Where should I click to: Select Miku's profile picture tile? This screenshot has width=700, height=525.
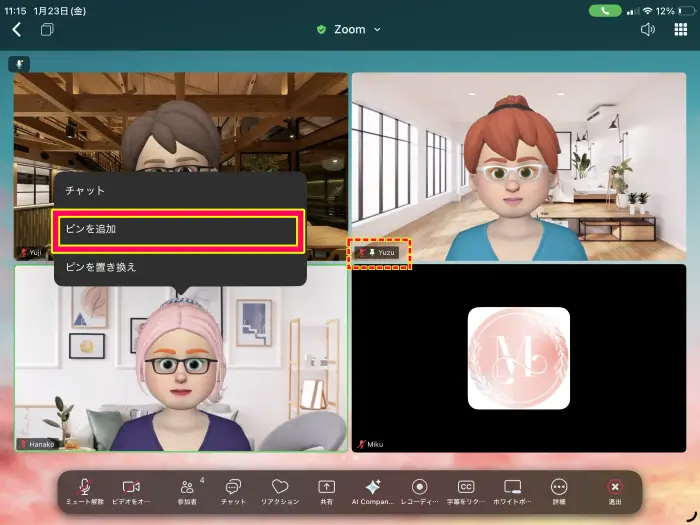tap(519, 358)
